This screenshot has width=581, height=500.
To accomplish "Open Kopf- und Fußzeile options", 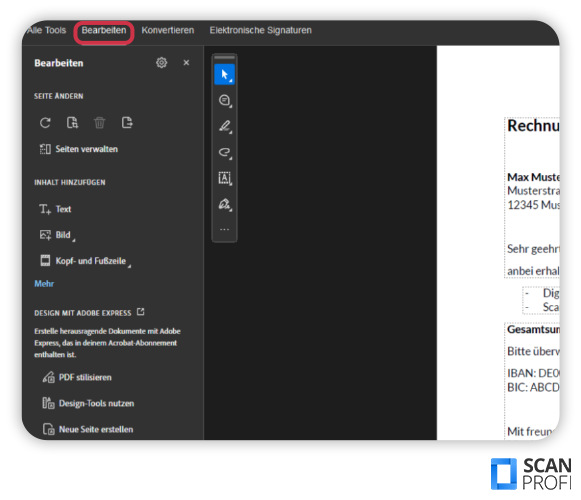I will (x=85, y=261).
